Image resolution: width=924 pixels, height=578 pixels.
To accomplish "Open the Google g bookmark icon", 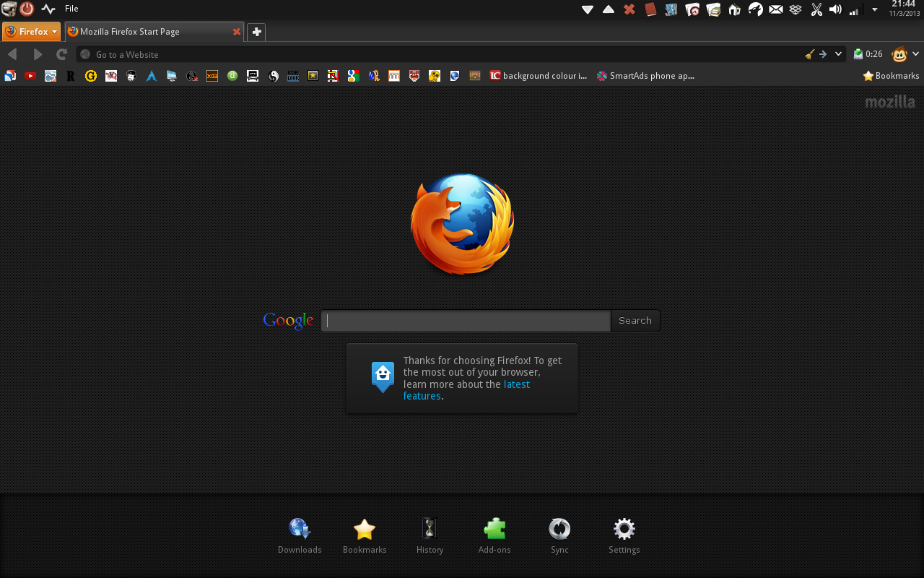I will (x=354, y=75).
